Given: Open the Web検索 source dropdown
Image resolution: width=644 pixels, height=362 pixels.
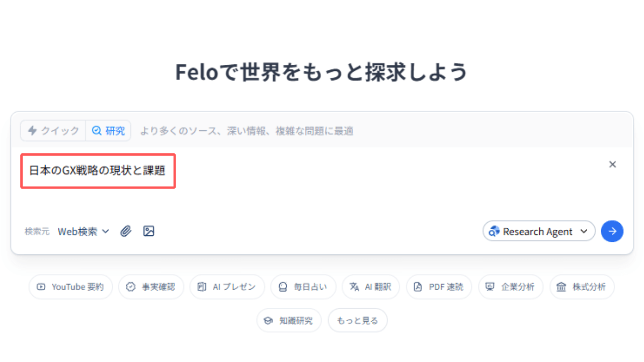Looking at the screenshot, I should point(84,231).
